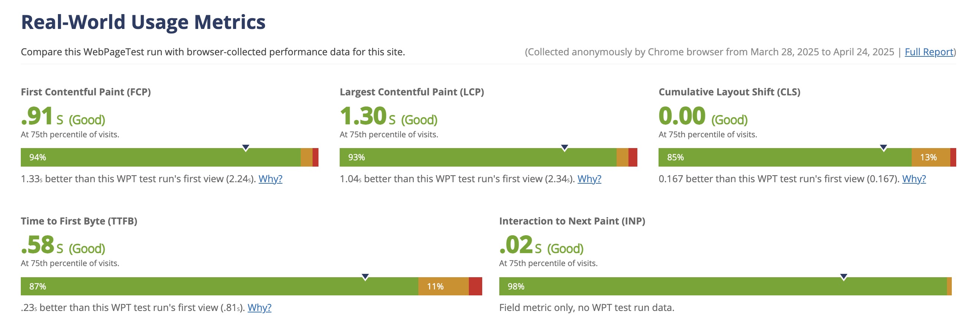Click the orange 13% segment of CLS bar
The image size is (980, 331).
930,157
